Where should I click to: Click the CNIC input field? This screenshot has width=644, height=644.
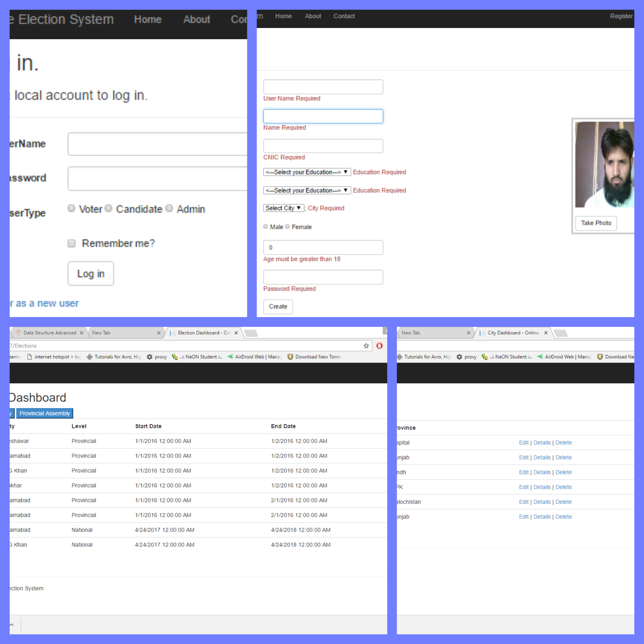[x=323, y=146]
